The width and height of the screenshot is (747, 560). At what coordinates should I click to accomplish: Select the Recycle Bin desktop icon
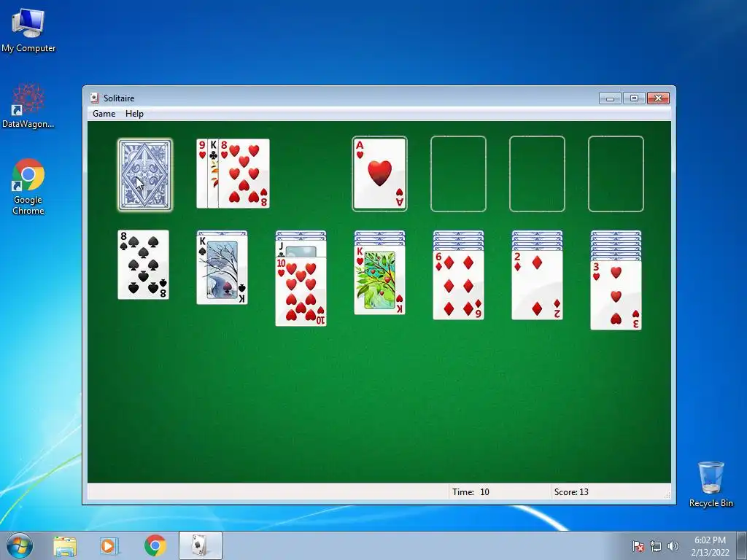[x=711, y=484]
